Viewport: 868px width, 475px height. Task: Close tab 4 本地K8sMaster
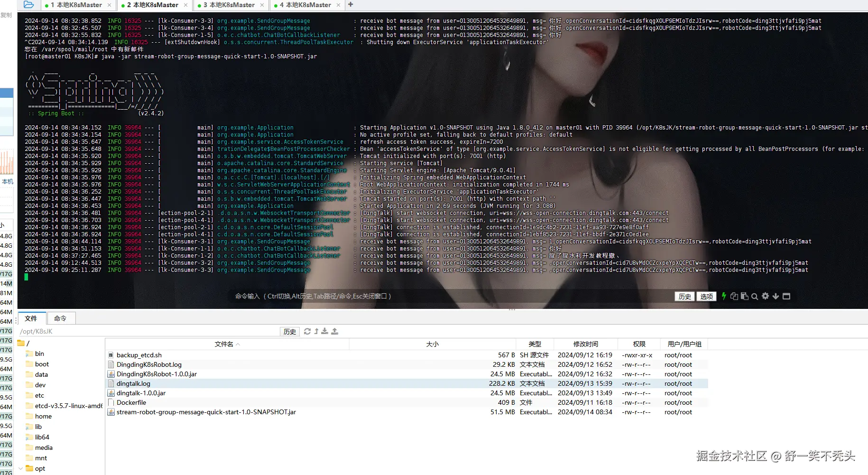tap(338, 5)
